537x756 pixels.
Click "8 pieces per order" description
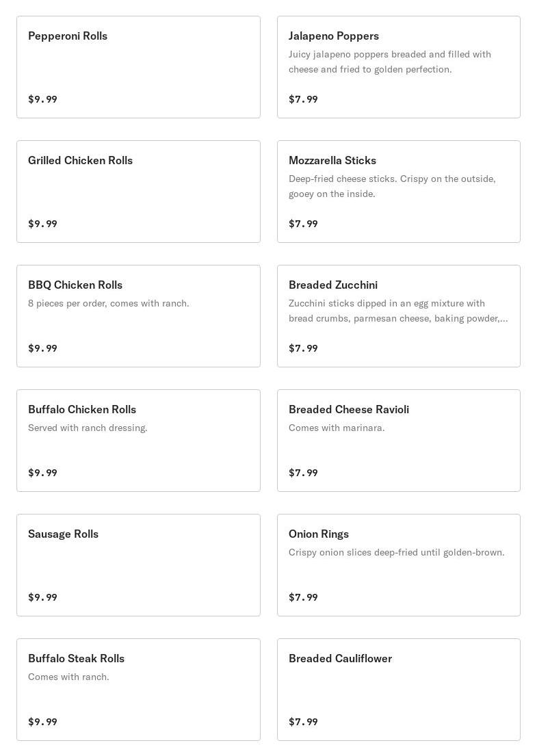tap(108, 303)
